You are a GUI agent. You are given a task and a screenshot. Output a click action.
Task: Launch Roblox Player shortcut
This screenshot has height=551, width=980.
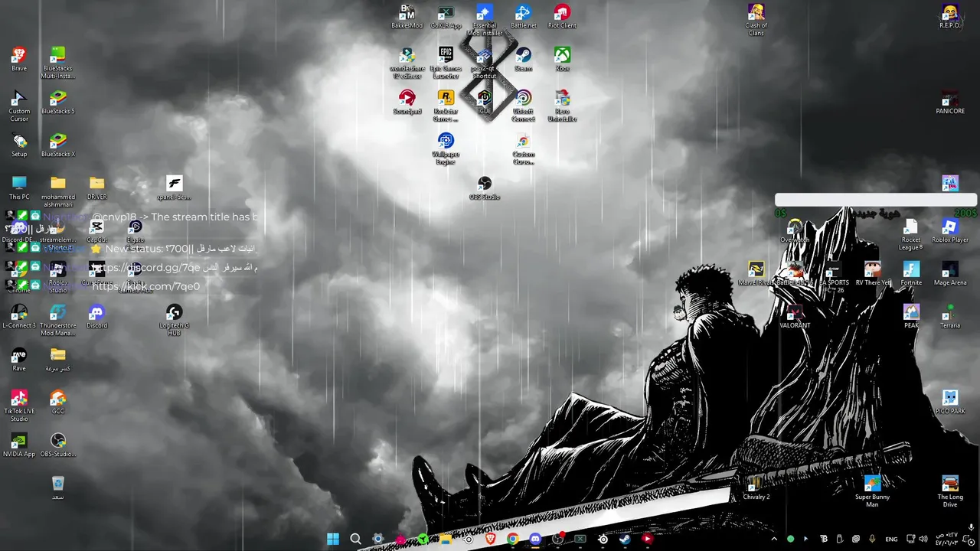pyautogui.click(x=950, y=230)
